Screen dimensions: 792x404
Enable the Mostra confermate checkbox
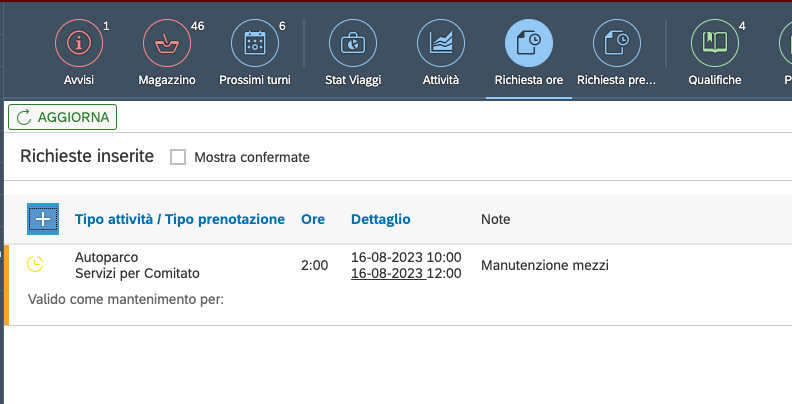[178, 157]
